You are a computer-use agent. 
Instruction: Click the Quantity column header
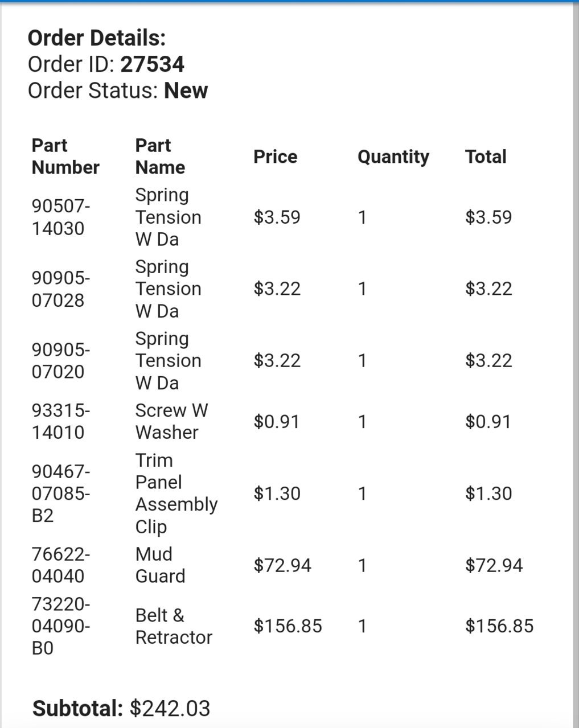click(x=393, y=157)
